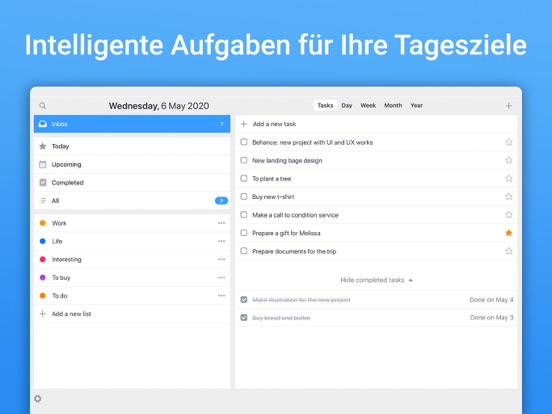The image size is (552, 414).
Task: Click the pink dot for Interesting list
Action: tap(43, 259)
